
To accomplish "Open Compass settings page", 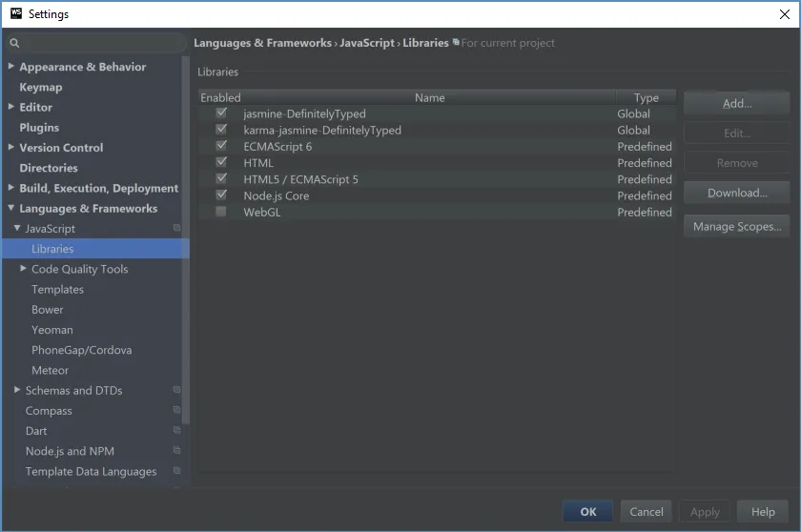I will tap(49, 411).
